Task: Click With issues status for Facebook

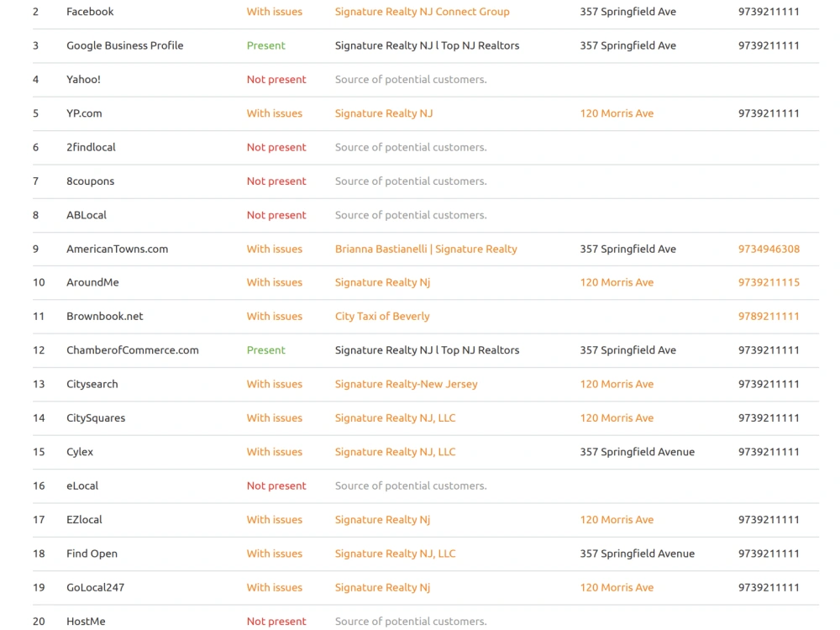Action: pos(275,11)
